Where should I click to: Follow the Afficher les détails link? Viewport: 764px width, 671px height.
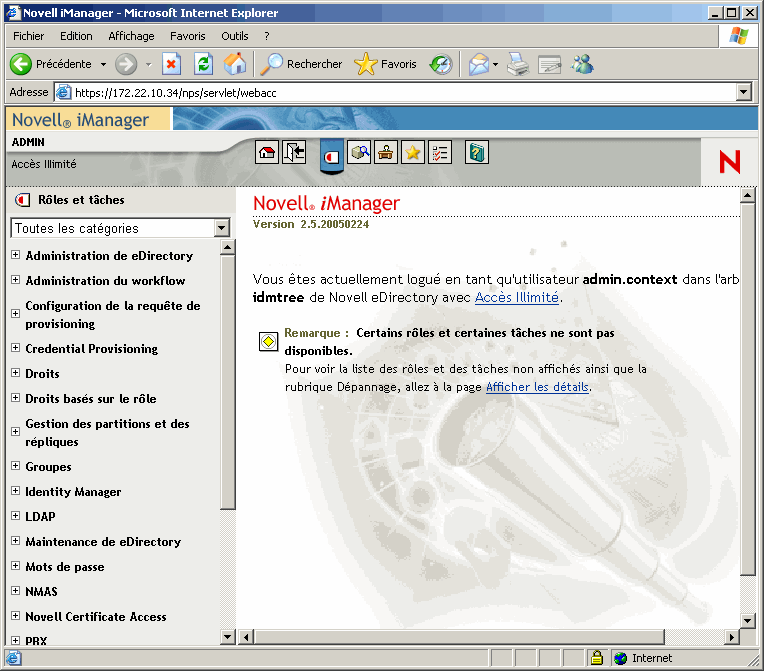click(537, 387)
